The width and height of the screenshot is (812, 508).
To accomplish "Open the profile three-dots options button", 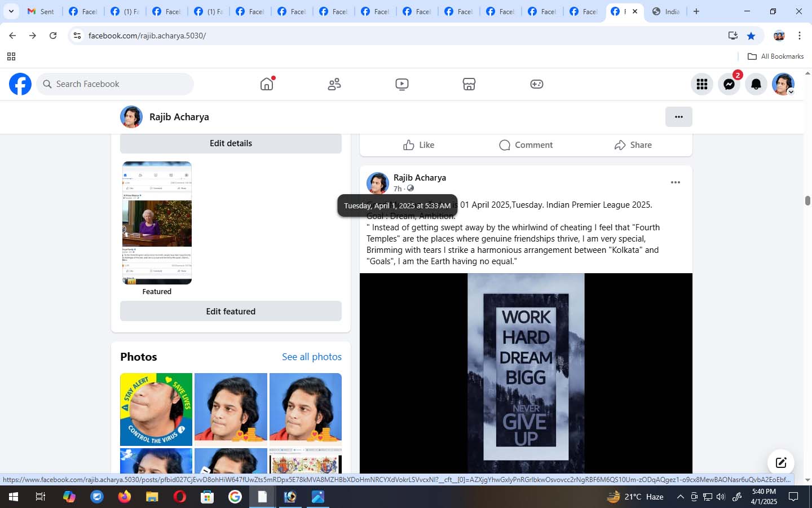I will (679, 117).
